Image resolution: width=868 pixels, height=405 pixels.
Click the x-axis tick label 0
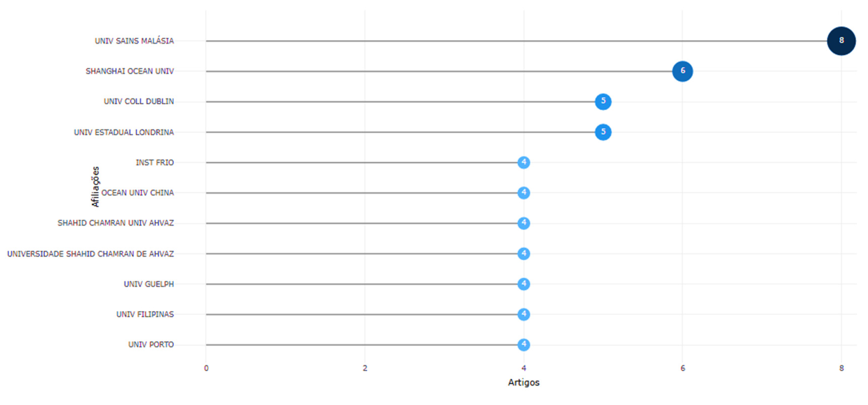tap(206, 368)
